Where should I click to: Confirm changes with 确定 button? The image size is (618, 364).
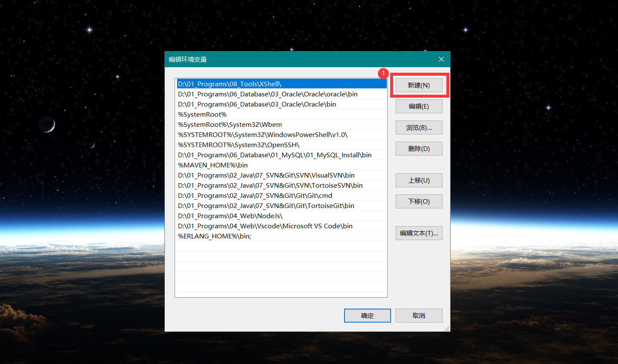[x=367, y=316]
